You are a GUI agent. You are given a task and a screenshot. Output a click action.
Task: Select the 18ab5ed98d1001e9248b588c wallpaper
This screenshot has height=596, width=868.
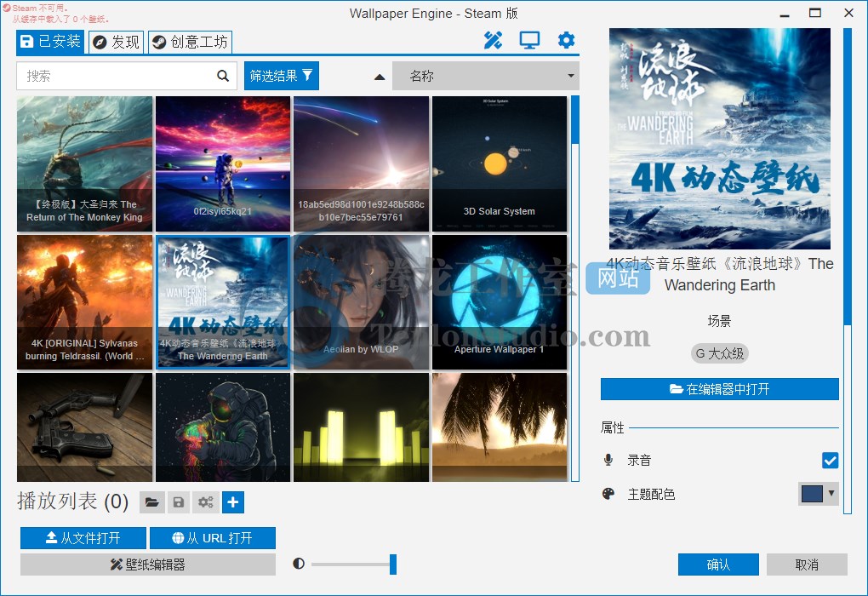pos(361,163)
